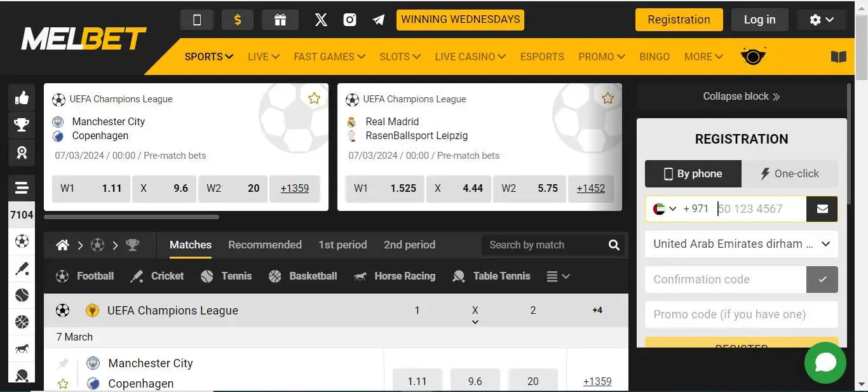Click the horizontal scrollbar under match cards
This screenshot has width=868, height=392.
[x=132, y=217]
